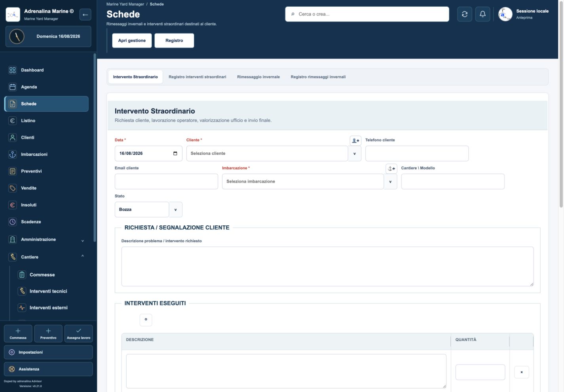564x392 pixels.
Task: Click the add new client icon
Action: click(x=355, y=141)
